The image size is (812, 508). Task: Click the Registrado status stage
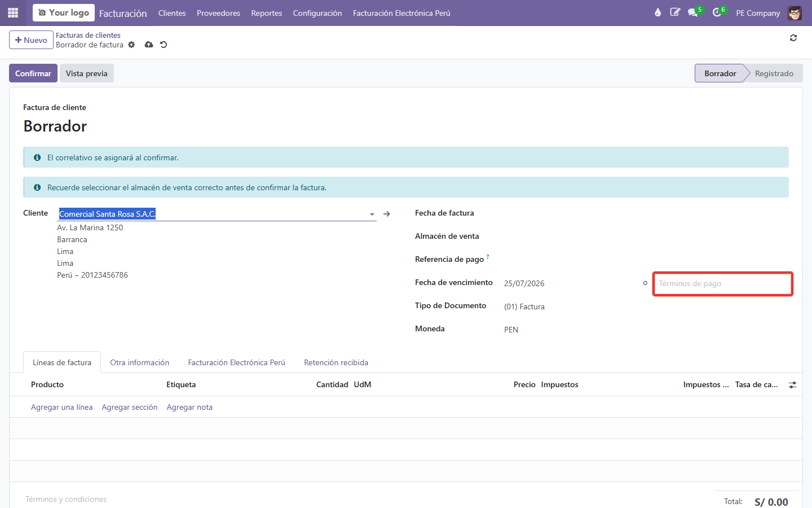774,73
